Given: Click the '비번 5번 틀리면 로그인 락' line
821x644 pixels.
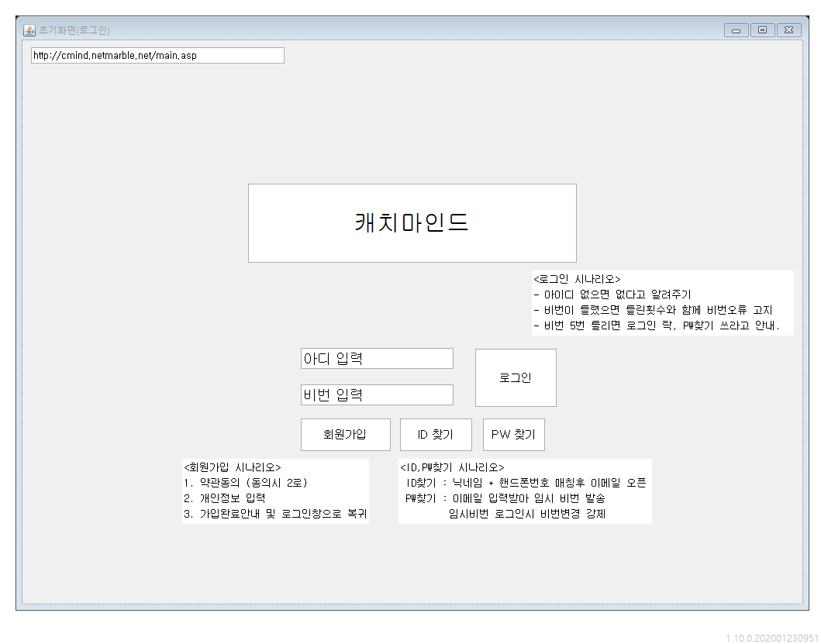Looking at the screenshot, I should [657, 325].
